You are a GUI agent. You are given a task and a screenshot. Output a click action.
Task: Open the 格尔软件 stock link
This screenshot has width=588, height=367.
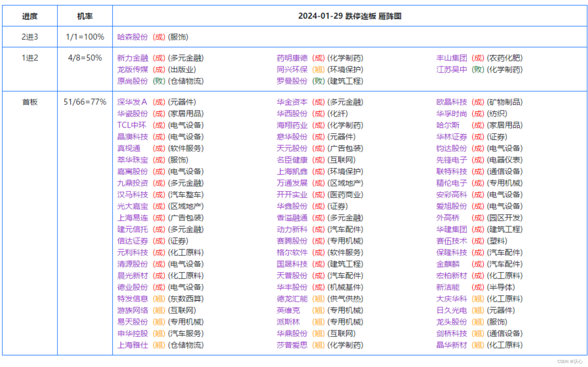tap(292, 252)
